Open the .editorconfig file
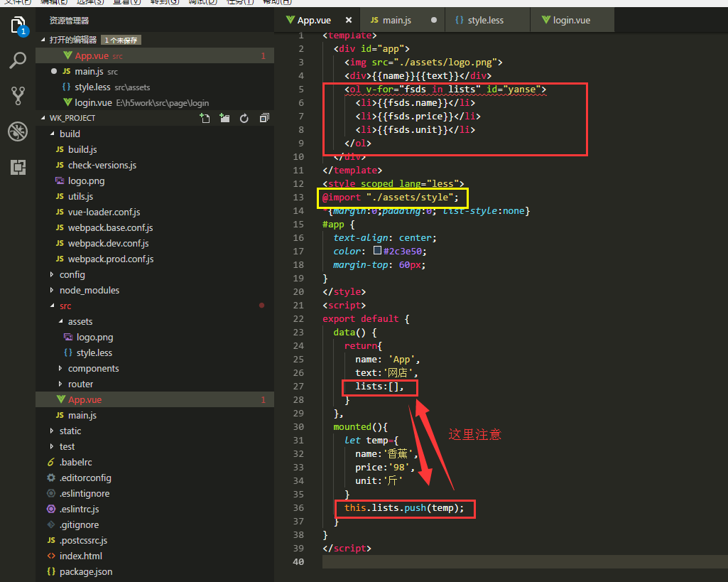The height and width of the screenshot is (582, 728). click(155, 478)
